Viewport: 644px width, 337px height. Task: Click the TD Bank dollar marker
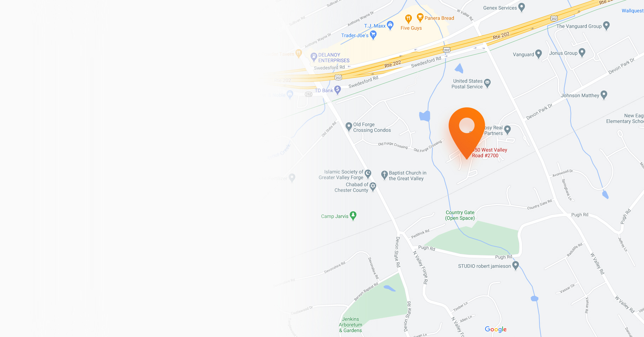338,90
